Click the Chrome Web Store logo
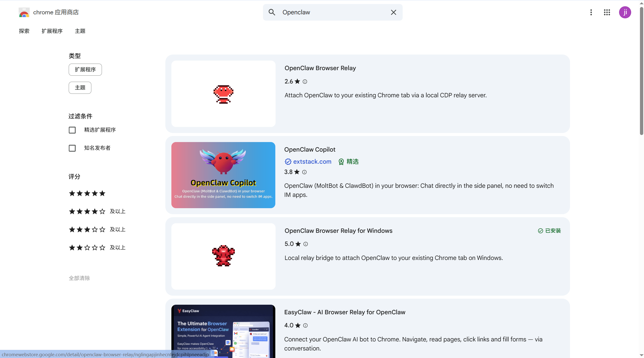644x358 pixels. pos(24,12)
